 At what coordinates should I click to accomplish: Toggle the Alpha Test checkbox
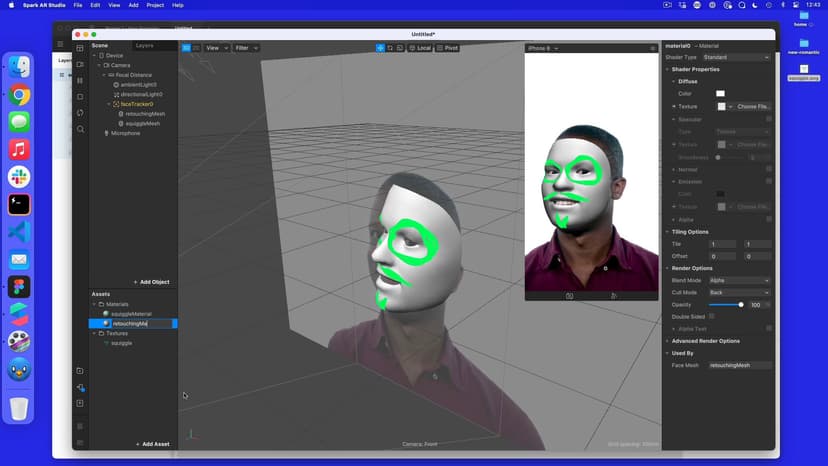coord(769,329)
